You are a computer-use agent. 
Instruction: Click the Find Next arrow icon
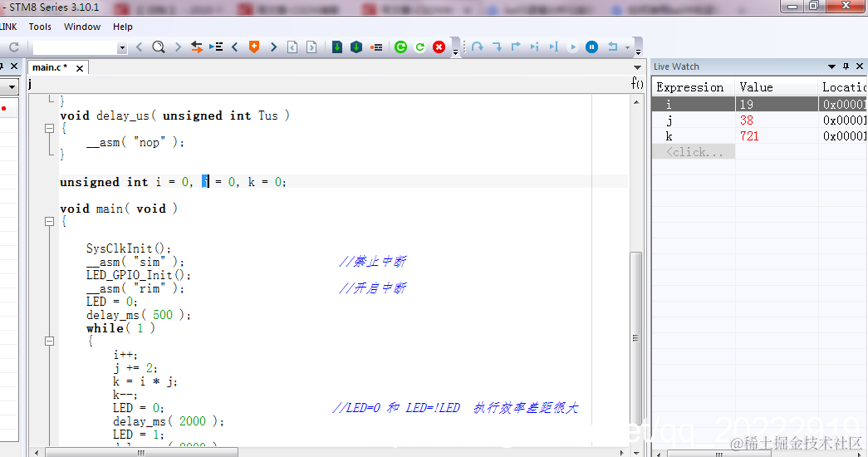(x=178, y=47)
